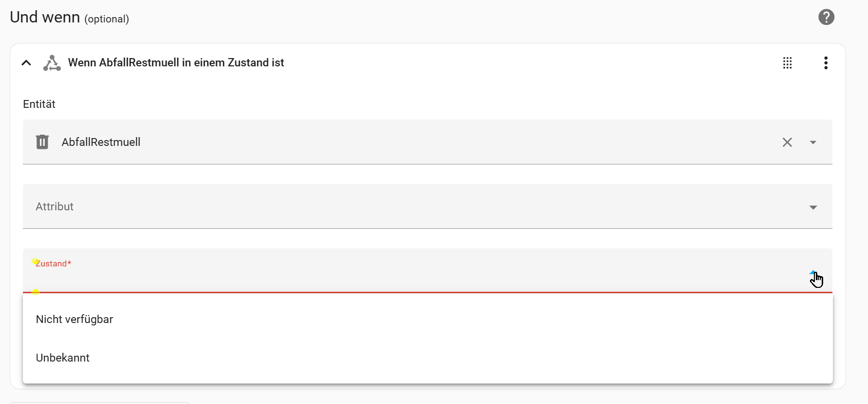This screenshot has width=868, height=404.
Task: Click the red "Zustand*" label
Action: click(53, 263)
